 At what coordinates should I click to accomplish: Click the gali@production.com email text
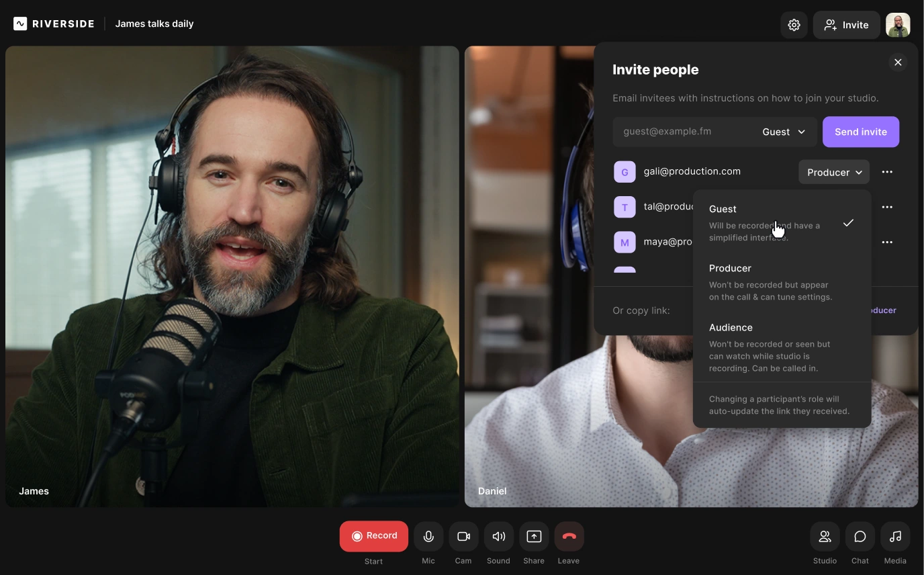coord(692,171)
